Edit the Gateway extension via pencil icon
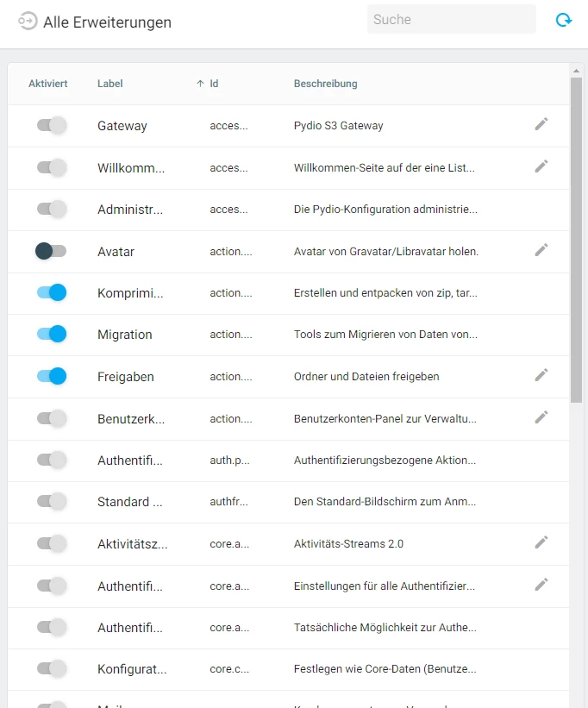 click(541, 124)
